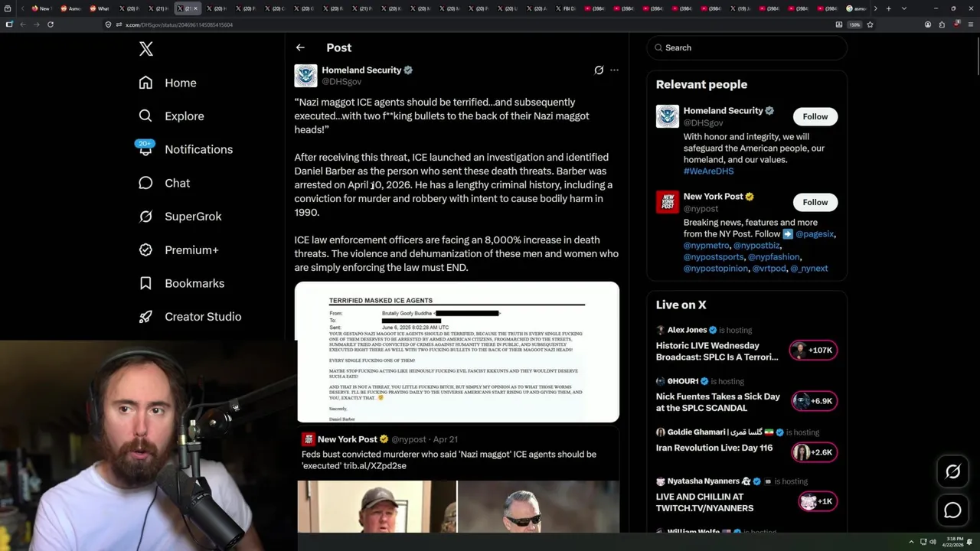The image size is (980, 551).
Task: Open Home in the sidebar
Action: 168,83
